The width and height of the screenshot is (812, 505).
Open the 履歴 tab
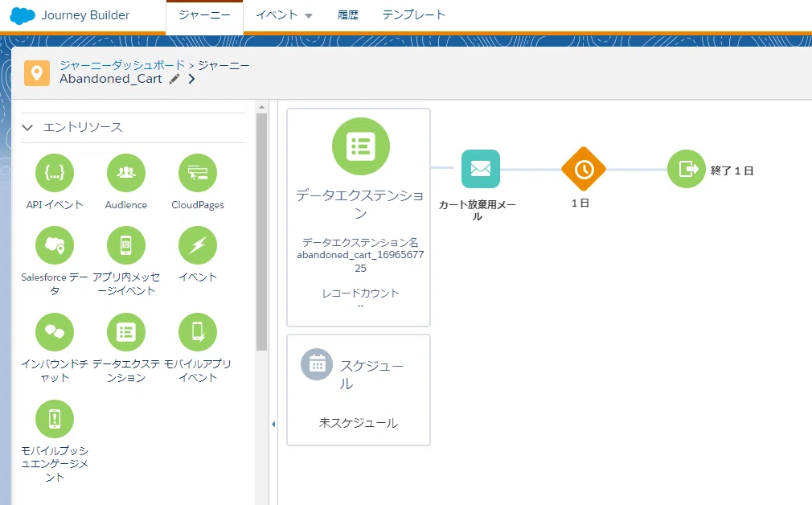point(347,15)
